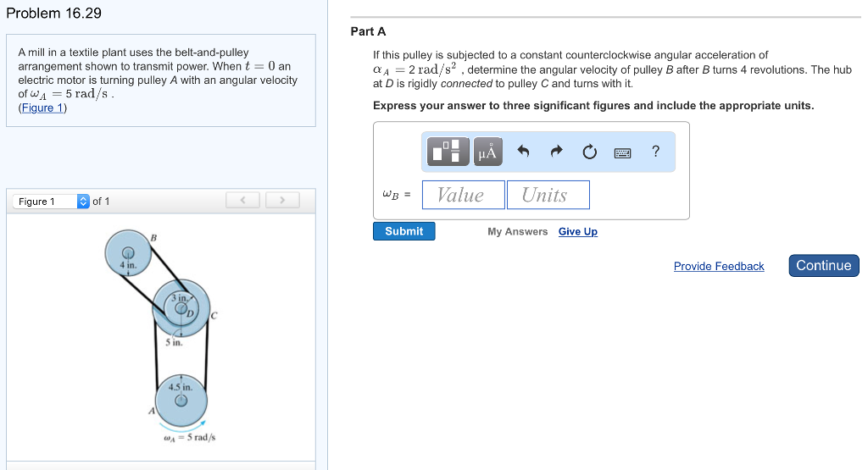Open the Greek symbols and units button
This screenshot has width=868, height=470.
coord(487,152)
